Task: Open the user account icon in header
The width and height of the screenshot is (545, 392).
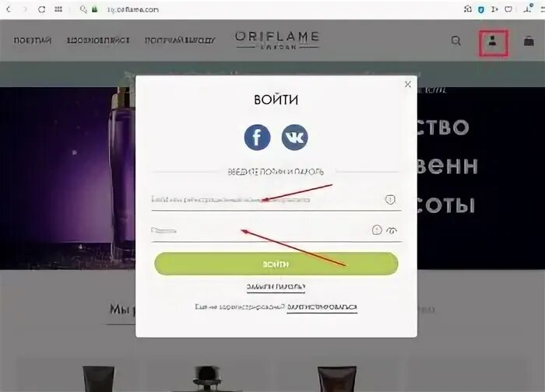Action: (x=493, y=41)
